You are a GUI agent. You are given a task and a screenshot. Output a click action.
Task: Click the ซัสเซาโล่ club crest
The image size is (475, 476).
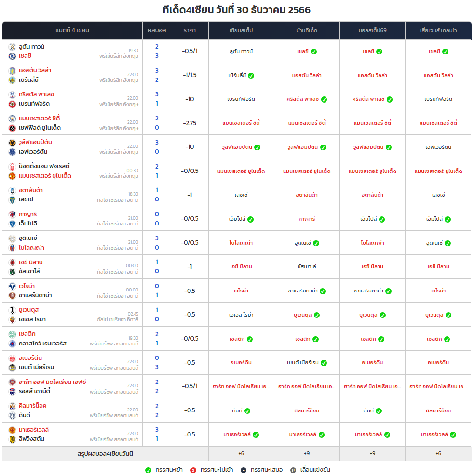[12, 272]
